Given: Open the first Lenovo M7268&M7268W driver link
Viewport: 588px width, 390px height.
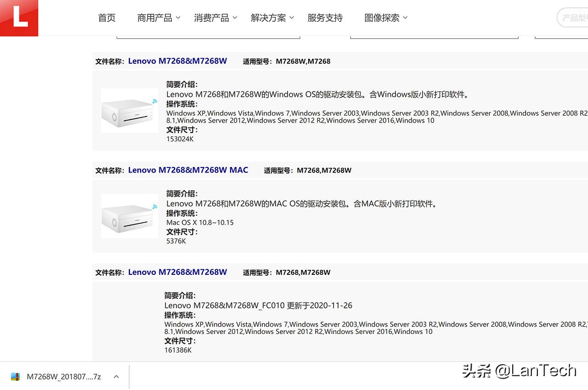Looking at the screenshot, I should 177,60.
